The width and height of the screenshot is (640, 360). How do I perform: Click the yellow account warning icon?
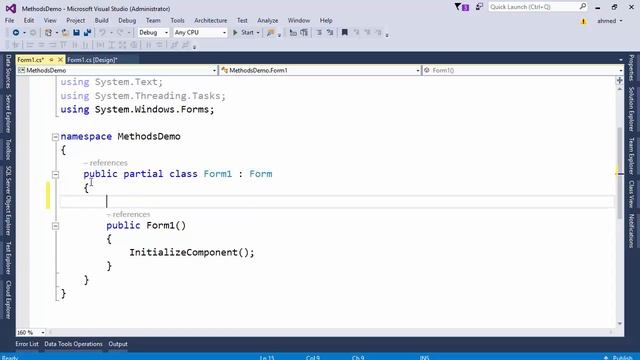[584, 21]
